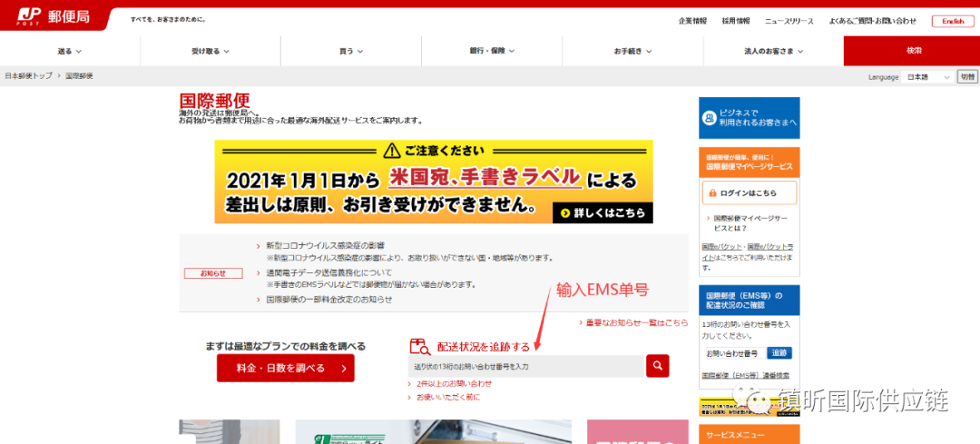
Task: Click 国際郵便マイページサービスとは？ link
Action: (x=750, y=223)
